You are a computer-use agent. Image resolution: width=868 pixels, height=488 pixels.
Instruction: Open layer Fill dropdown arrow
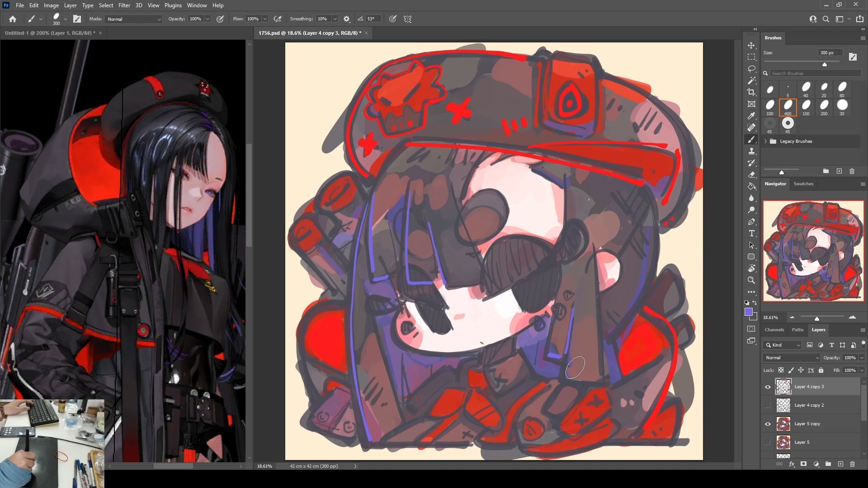[x=862, y=371]
